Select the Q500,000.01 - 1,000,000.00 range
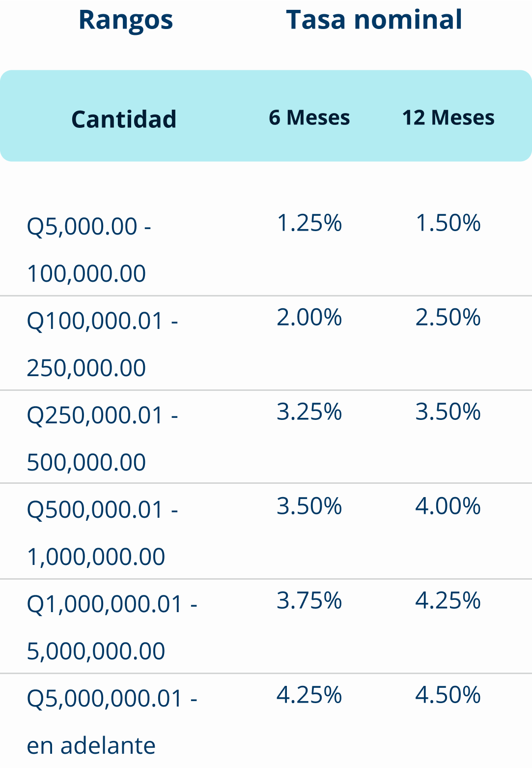 tap(102, 532)
